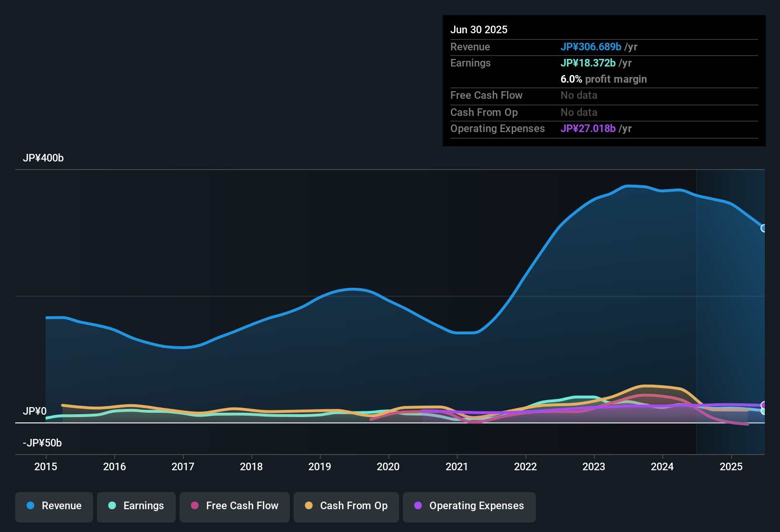Screen dimensions: 780x532
Task: Click the 2019 x-axis label
Action: pyautogui.click(x=320, y=467)
